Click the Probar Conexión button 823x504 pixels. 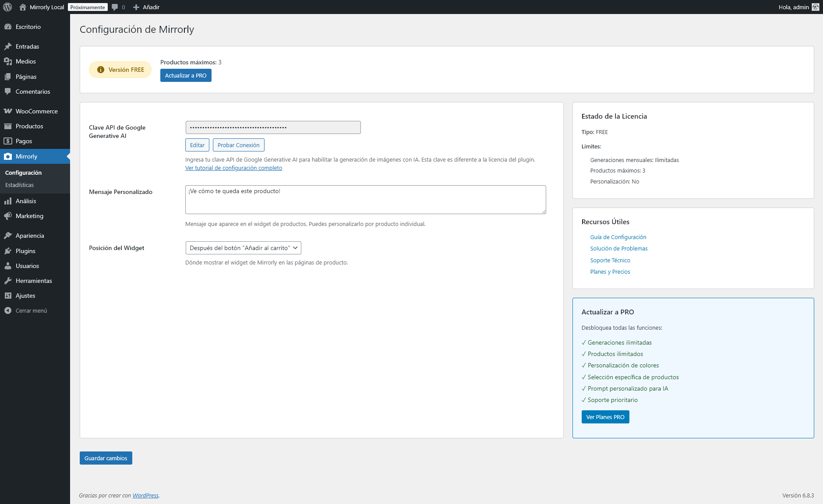click(238, 145)
